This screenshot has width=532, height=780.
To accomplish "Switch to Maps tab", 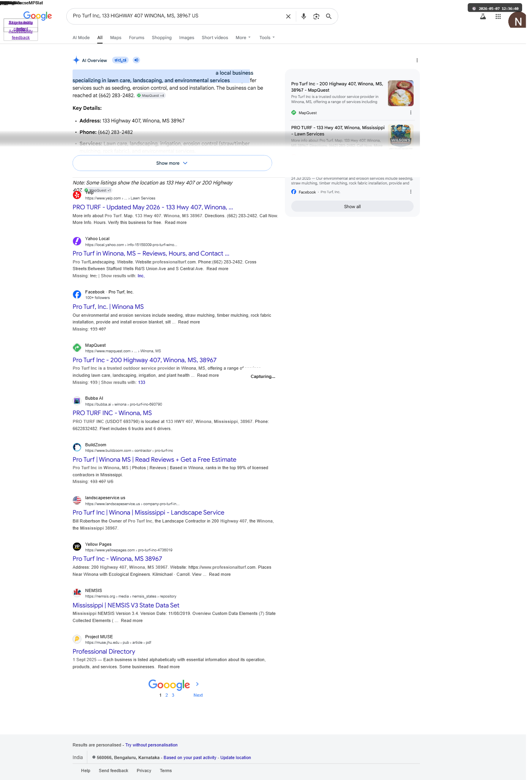I will pyautogui.click(x=116, y=38).
